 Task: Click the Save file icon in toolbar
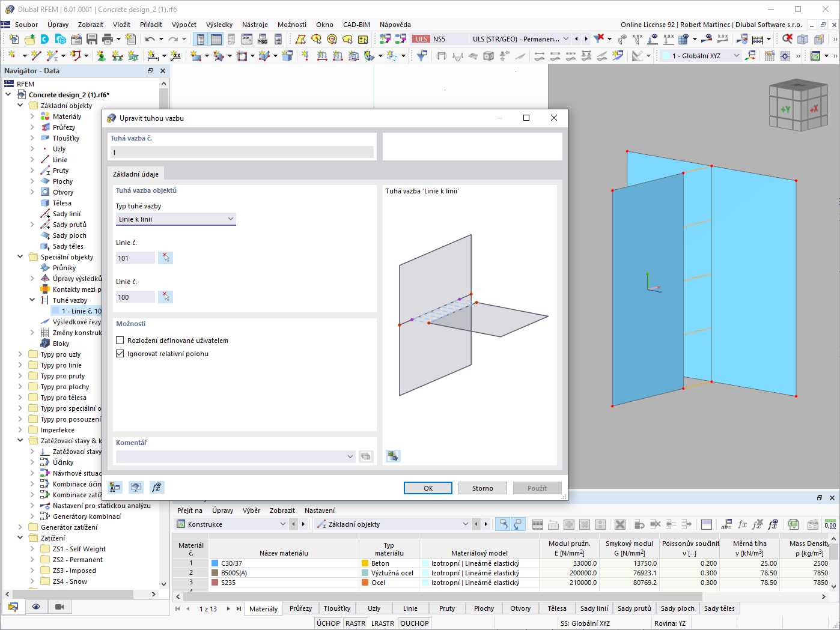click(92, 39)
